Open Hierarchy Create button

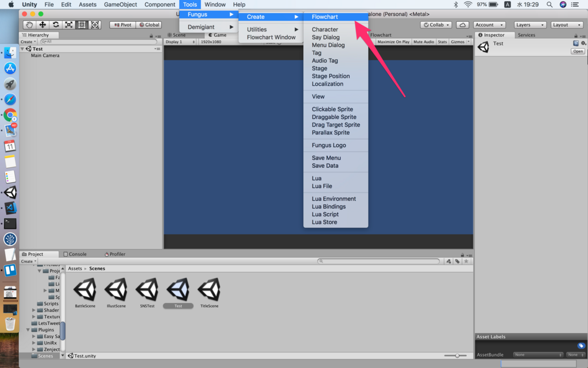click(28, 41)
